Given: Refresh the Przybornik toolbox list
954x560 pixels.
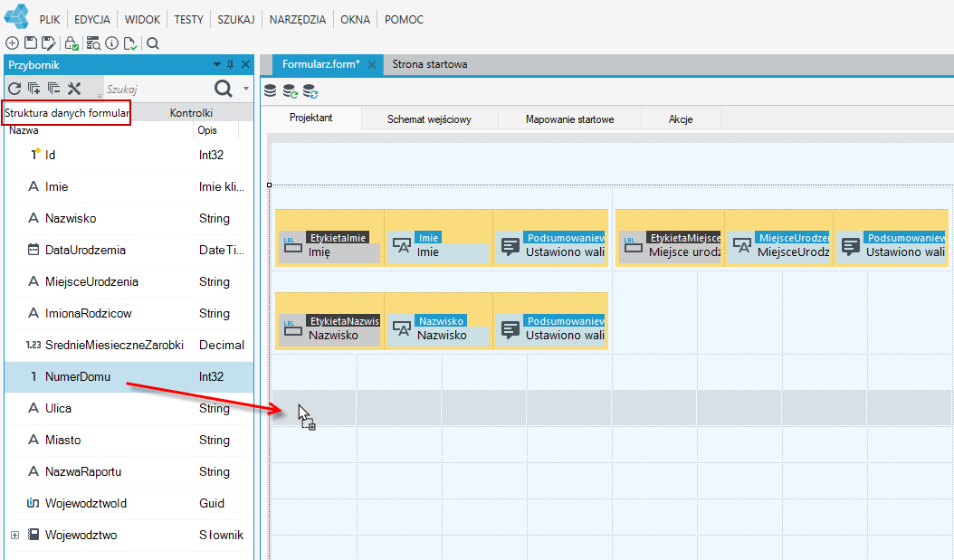Looking at the screenshot, I should (x=14, y=89).
